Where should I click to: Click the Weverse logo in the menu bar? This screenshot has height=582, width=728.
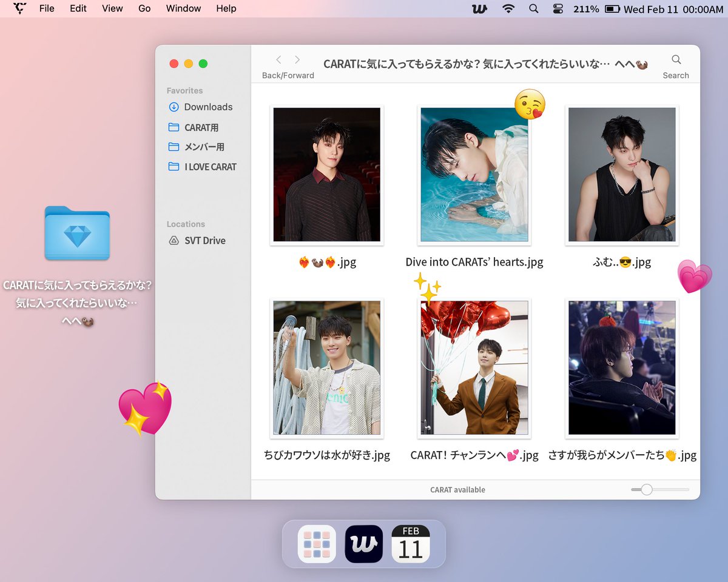pyautogui.click(x=479, y=8)
